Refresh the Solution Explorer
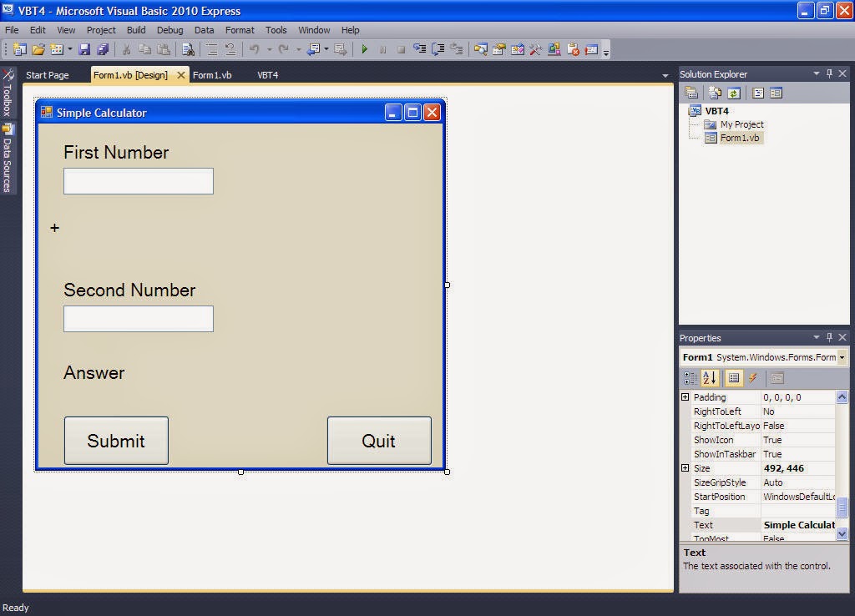This screenshot has width=855, height=616. 734,93
